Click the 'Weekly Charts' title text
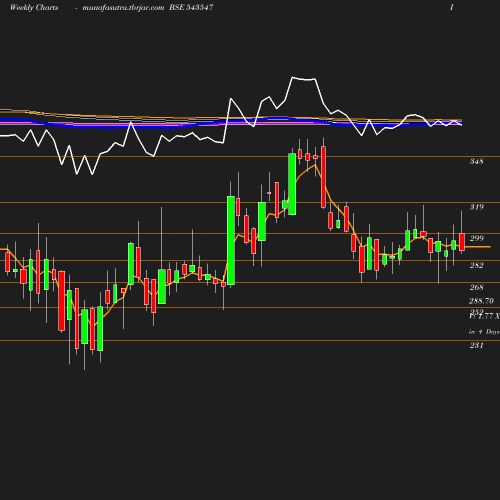 (34, 7)
